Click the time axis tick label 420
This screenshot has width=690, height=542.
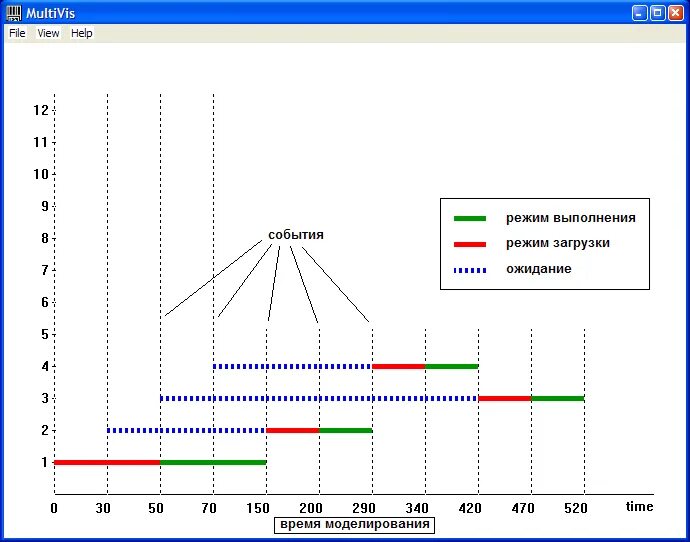pos(470,509)
